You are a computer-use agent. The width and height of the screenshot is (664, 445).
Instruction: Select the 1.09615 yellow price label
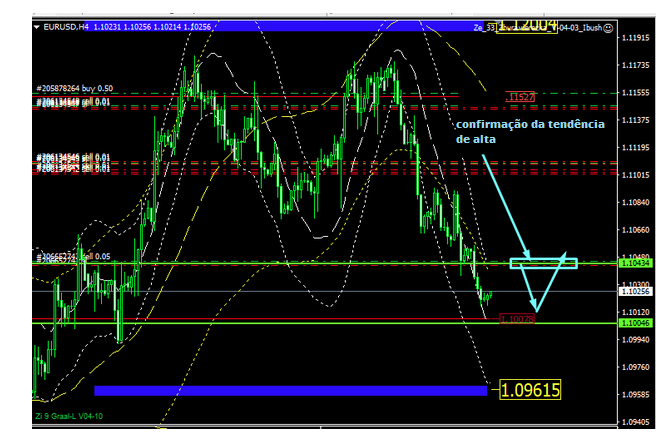[530, 389]
